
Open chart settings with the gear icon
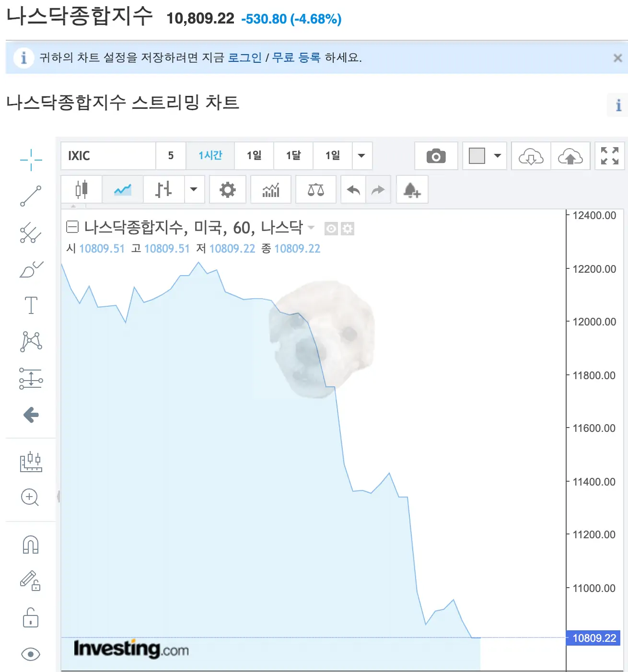(227, 189)
